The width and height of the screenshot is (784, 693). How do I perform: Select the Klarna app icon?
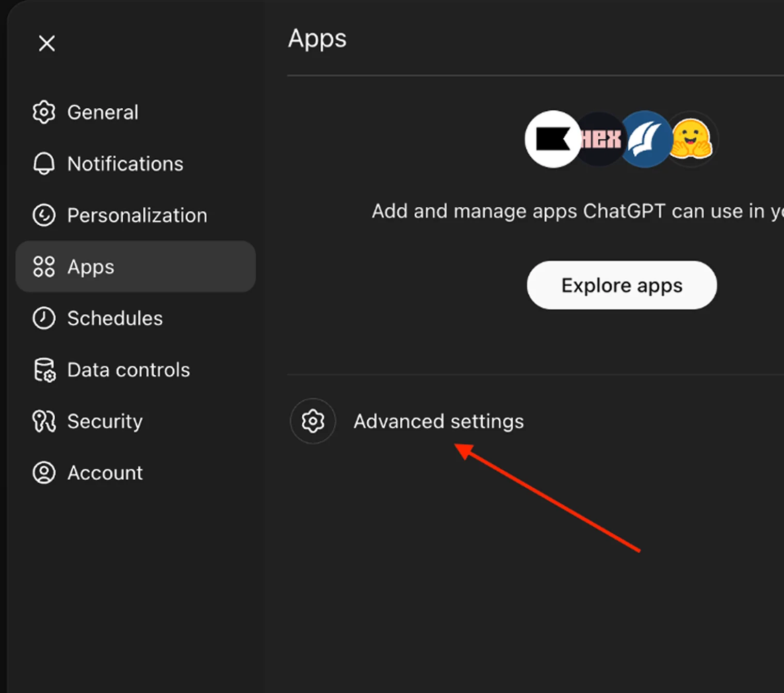(552, 139)
